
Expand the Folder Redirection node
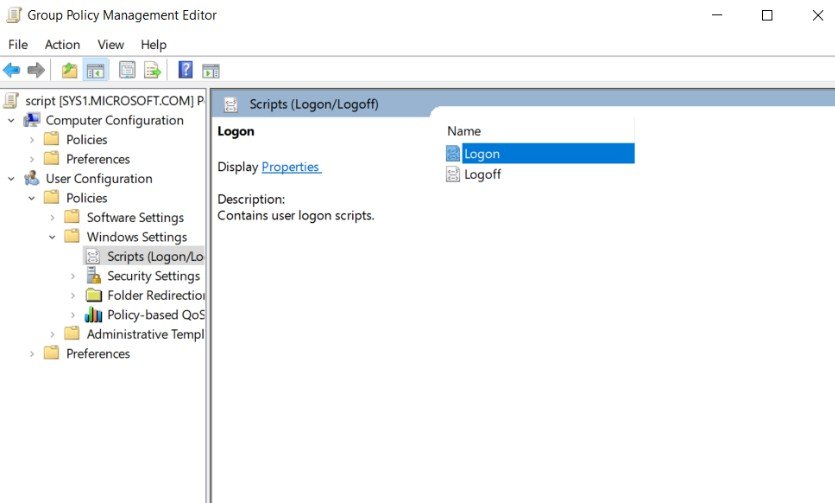[73, 295]
